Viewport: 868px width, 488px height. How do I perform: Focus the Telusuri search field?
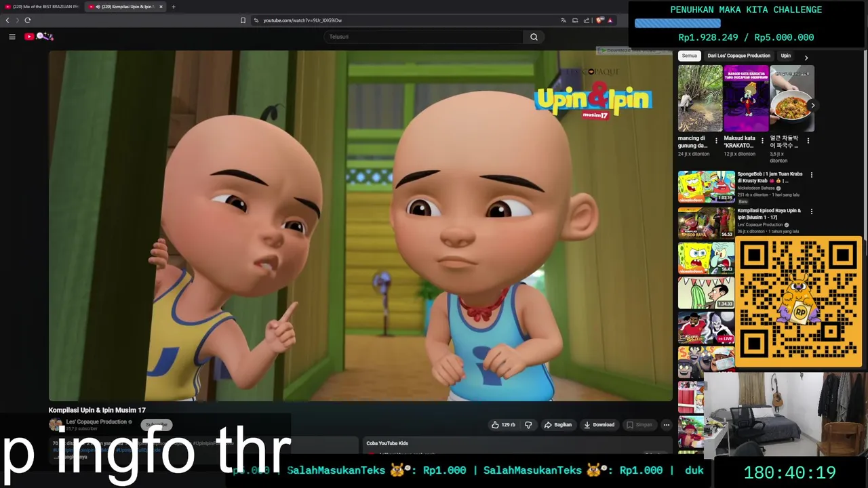tap(424, 37)
